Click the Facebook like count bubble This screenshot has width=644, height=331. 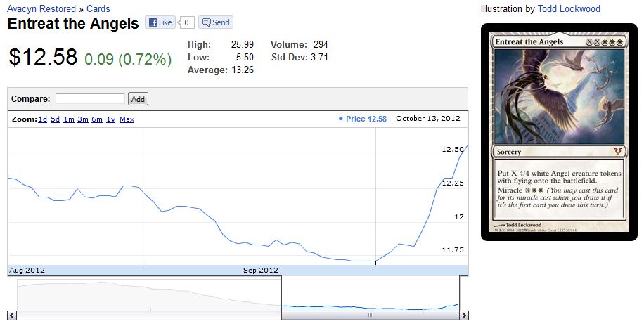click(x=186, y=22)
